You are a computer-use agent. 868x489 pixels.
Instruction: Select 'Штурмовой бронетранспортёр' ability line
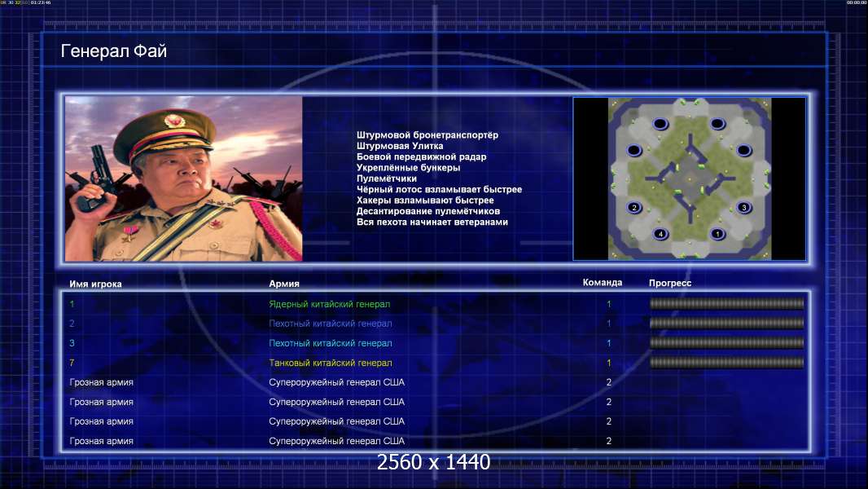pos(427,135)
